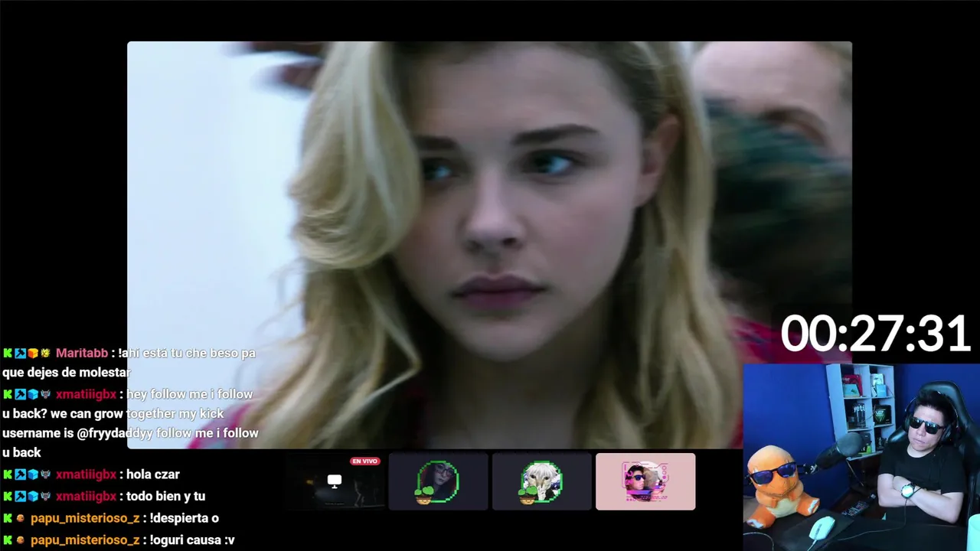Click the cookie badge on the '!despierta o' row
980x551 pixels.
(21, 518)
